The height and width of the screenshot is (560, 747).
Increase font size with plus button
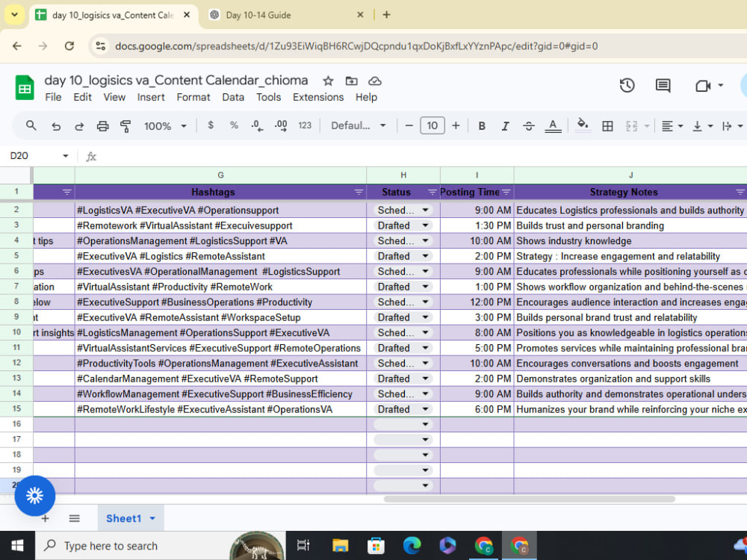coord(456,125)
